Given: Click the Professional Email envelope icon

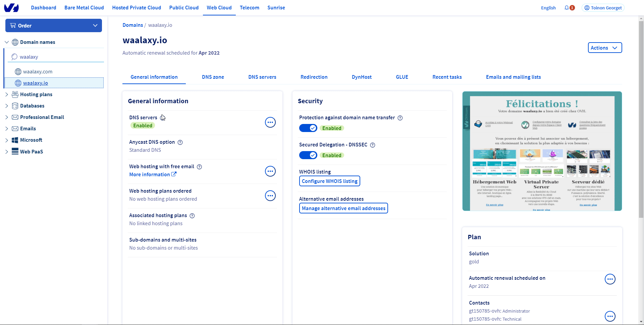Looking at the screenshot, I should 15,117.
